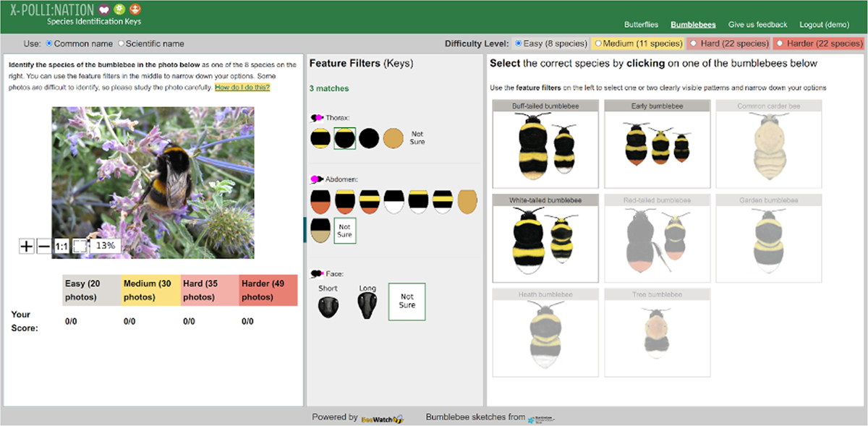Viewport: 868px width, 426px height.
Task: Click the fit-to-frame photo zoom icon
Action: (x=80, y=247)
